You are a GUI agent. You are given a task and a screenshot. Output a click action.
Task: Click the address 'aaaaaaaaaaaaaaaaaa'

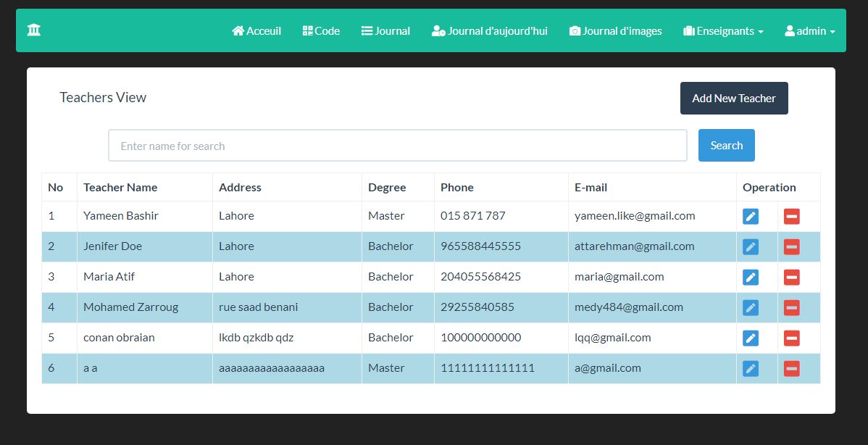[x=271, y=368]
